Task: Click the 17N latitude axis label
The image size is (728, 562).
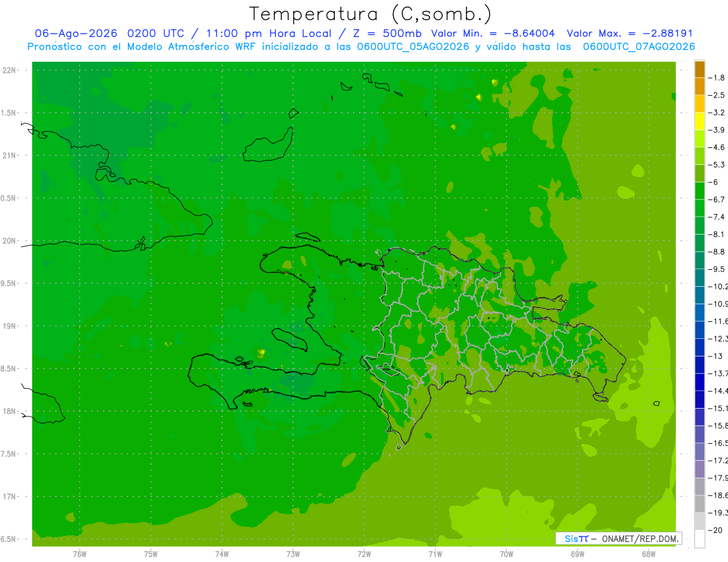Action: 10,497
